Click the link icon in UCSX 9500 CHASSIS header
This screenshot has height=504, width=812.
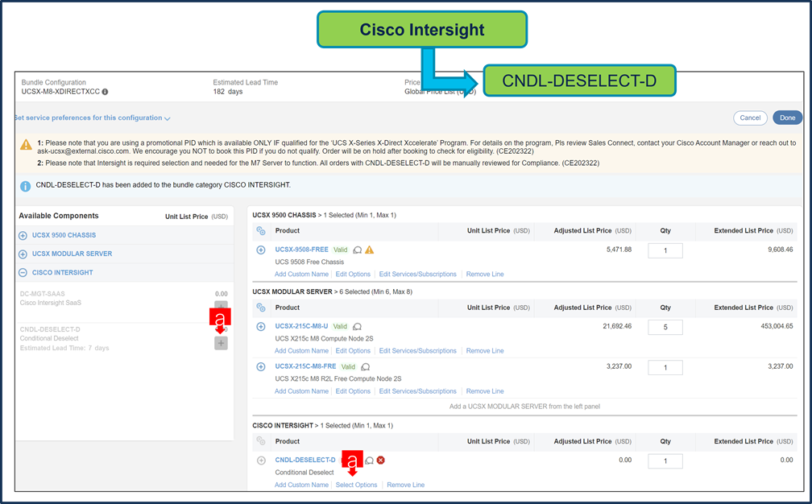pyautogui.click(x=261, y=231)
